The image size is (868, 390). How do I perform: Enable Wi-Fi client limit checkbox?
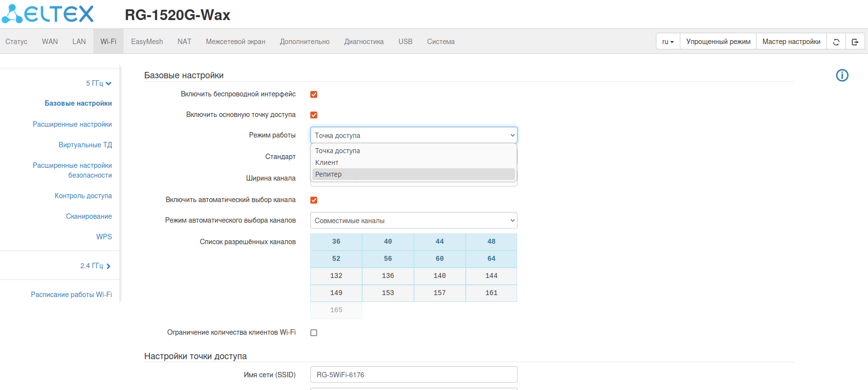(314, 333)
